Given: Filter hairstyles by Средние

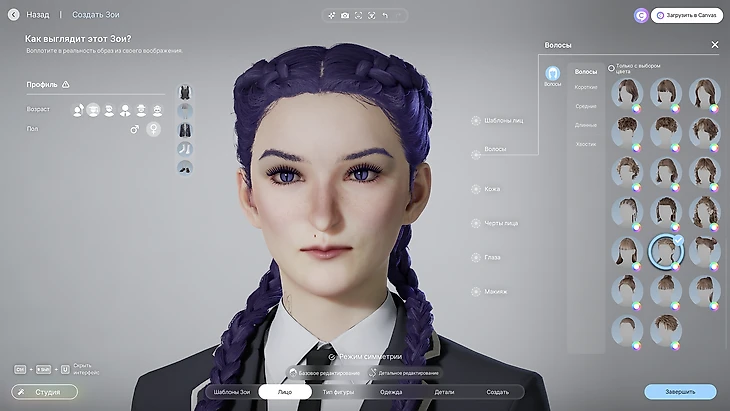Looking at the screenshot, I should (586, 106).
